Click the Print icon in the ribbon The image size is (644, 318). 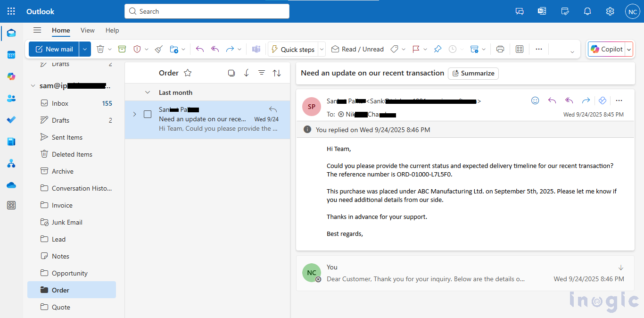pos(500,49)
